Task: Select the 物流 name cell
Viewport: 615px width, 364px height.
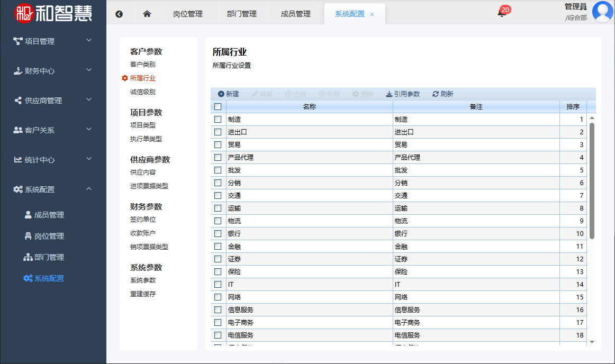Action: (309, 221)
